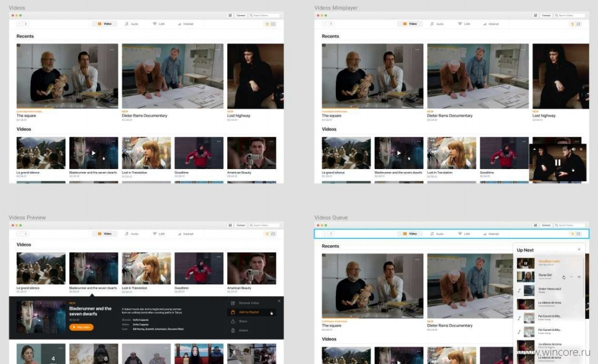
Task: Switch to LAN tab in Videos Miniplayer window
Action: click(x=464, y=24)
